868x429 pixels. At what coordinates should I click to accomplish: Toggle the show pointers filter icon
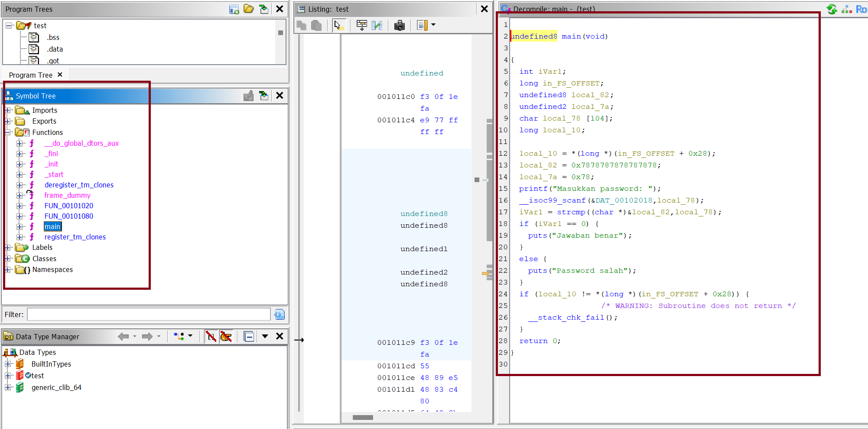tap(226, 337)
